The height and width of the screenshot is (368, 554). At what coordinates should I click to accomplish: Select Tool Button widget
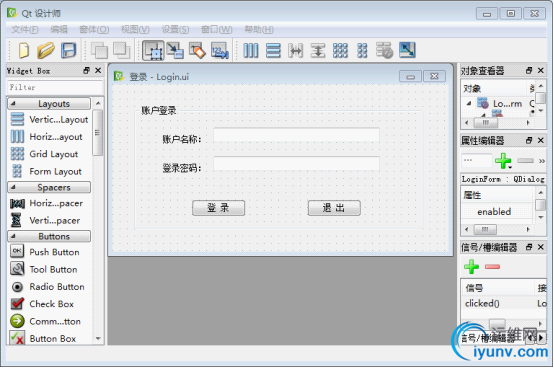click(44, 269)
